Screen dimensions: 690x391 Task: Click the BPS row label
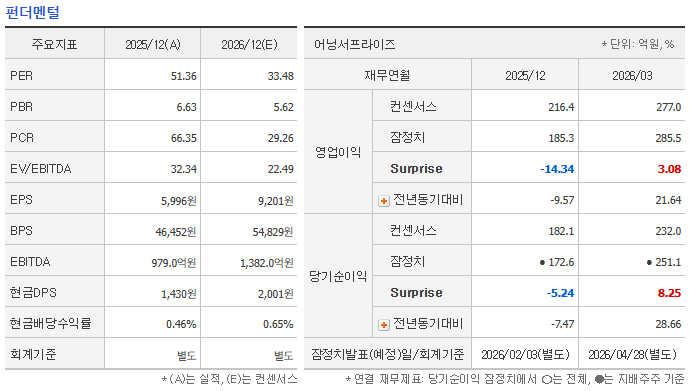[x=22, y=231]
